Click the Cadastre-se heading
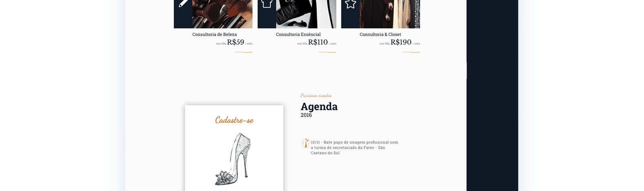This screenshot has height=191, width=644. click(x=234, y=120)
